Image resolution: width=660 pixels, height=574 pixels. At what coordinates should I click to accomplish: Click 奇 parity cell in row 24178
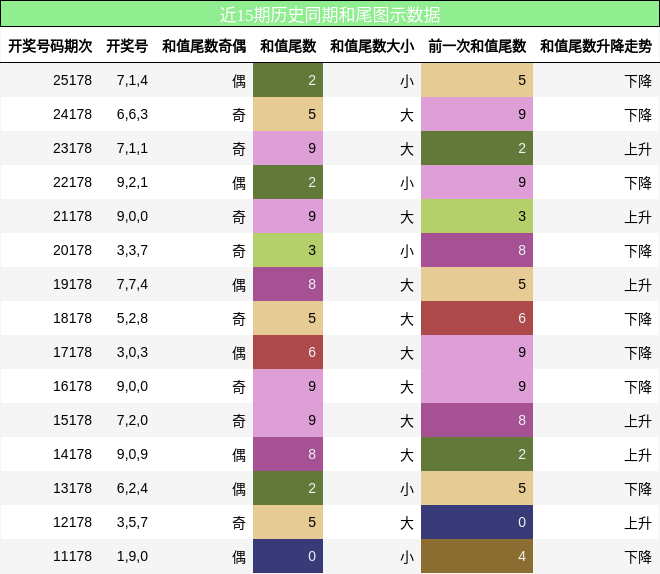(239, 115)
